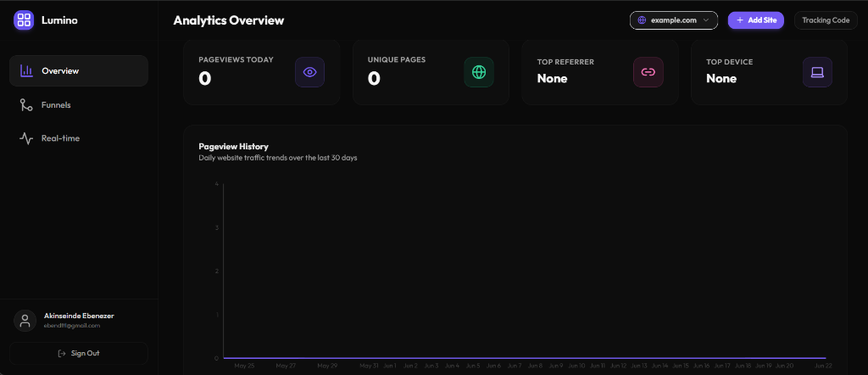Open the Tracking Code button
This screenshot has height=375, width=868.
click(826, 20)
